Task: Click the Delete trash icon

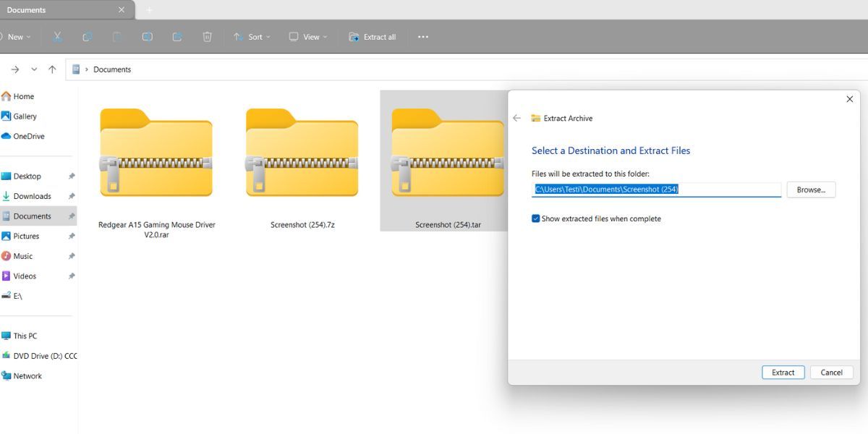Action: pyautogui.click(x=208, y=37)
